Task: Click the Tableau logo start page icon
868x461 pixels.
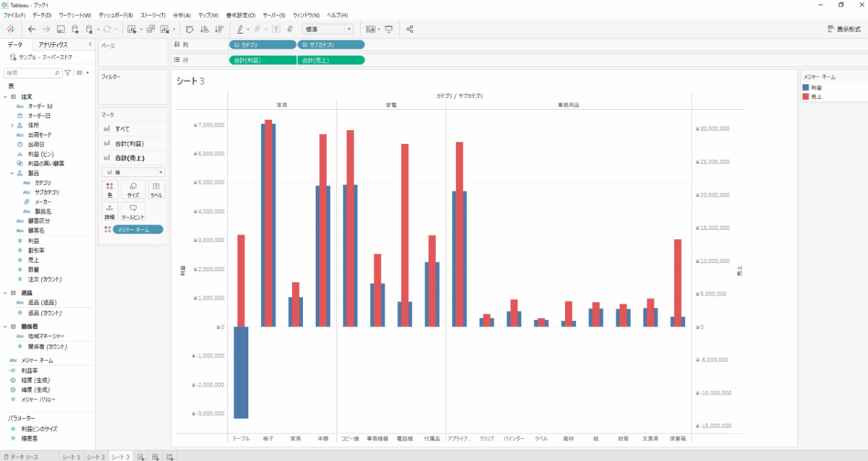Action: 10,29
